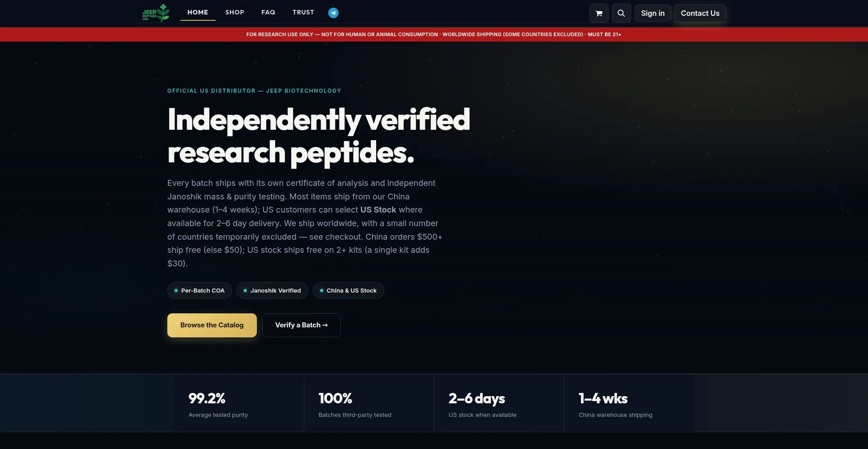Click the Official US Distributor tagline
The width and height of the screenshot is (868, 449).
[254, 91]
